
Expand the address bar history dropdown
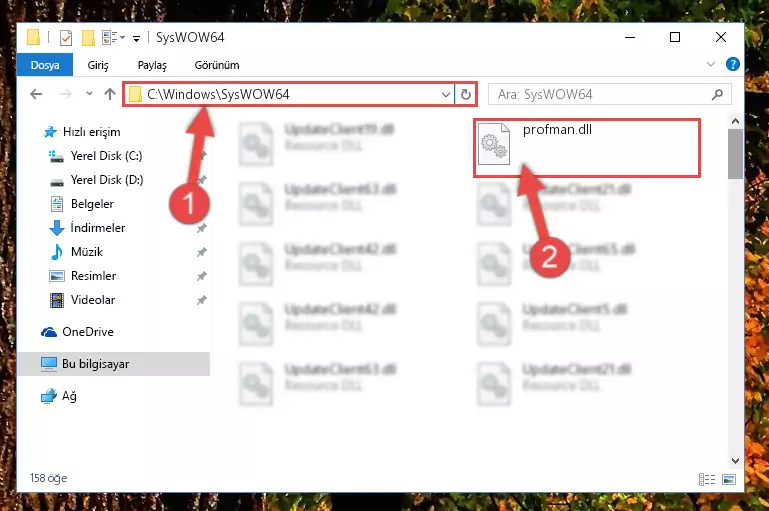coord(446,94)
